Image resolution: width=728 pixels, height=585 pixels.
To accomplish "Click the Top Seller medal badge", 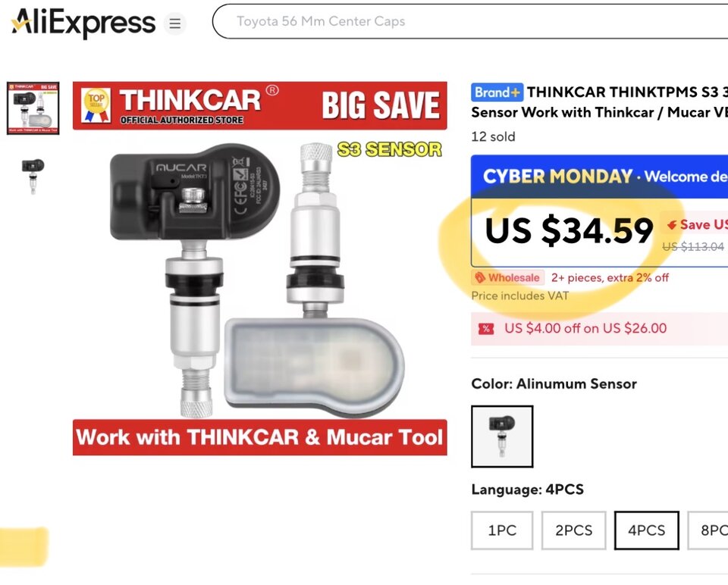I will (x=96, y=105).
